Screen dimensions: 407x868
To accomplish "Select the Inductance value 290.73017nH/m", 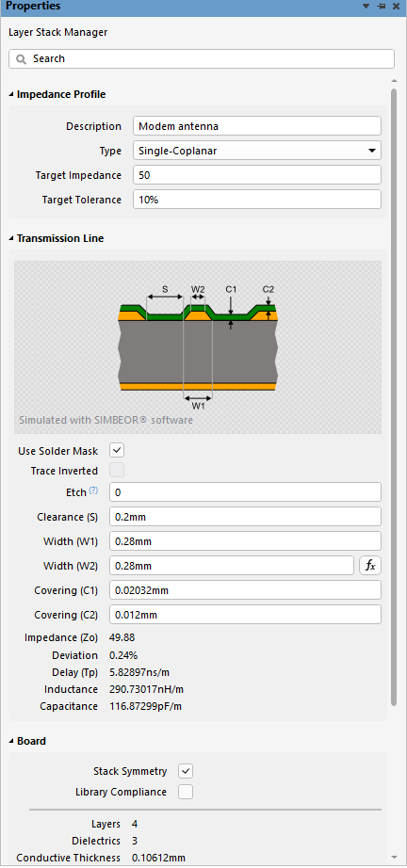I will click(x=145, y=690).
